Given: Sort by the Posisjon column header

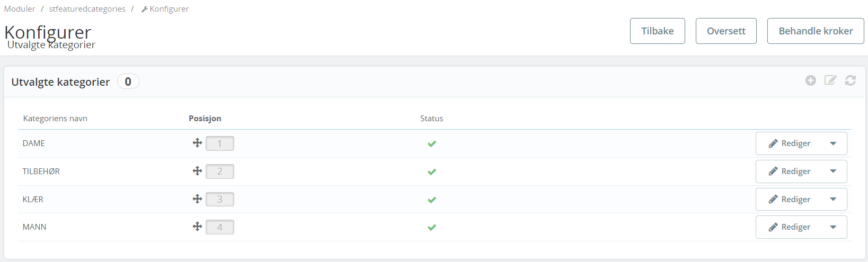Looking at the screenshot, I should point(205,119).
